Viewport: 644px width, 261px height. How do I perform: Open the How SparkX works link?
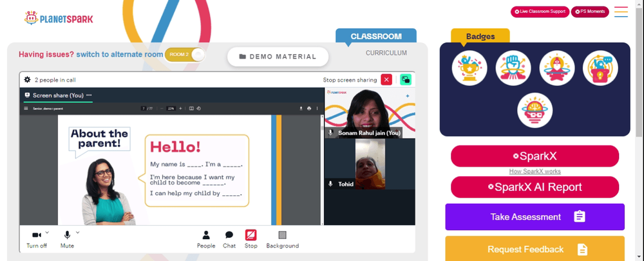tap(535, 171)
